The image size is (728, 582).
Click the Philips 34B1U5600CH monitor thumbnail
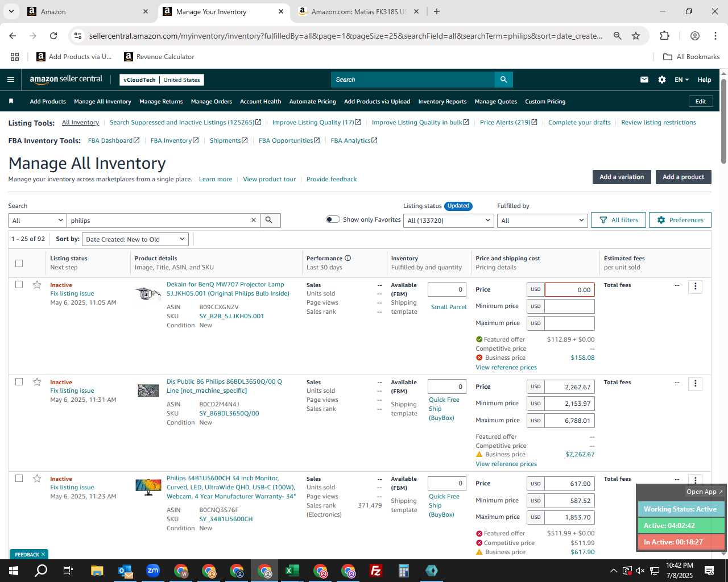pyautogui.click(x=148, y=487)
